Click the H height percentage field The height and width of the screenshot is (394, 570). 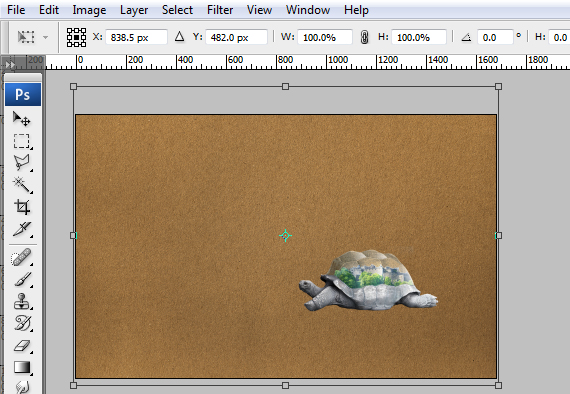click(419, 37)
